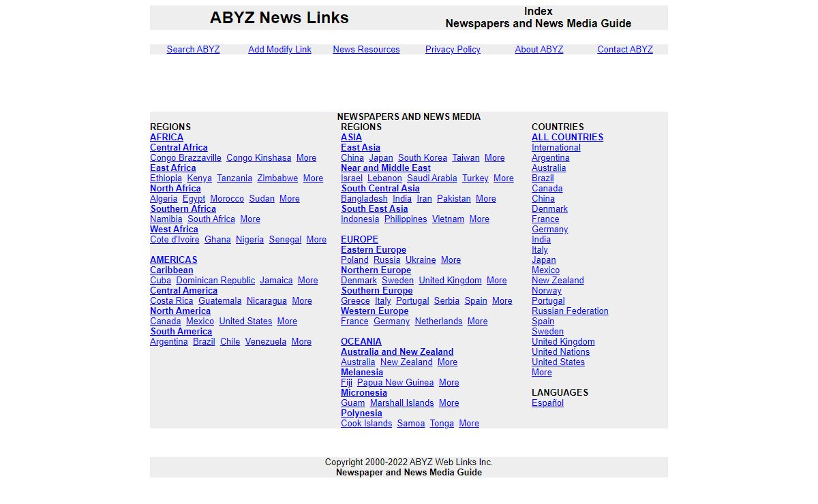818x504 pixels.
Task: Select Nigeria under West Africa
Action: 249,239
